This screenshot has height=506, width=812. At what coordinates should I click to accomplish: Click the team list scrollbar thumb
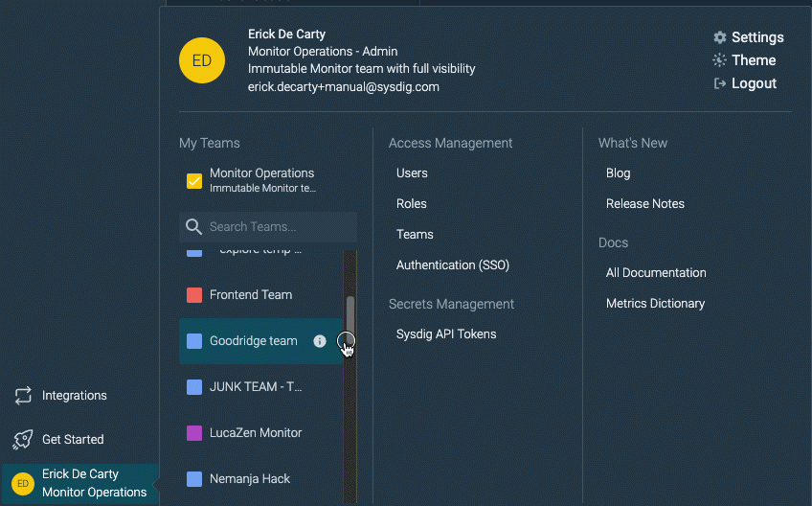[350, 320]
